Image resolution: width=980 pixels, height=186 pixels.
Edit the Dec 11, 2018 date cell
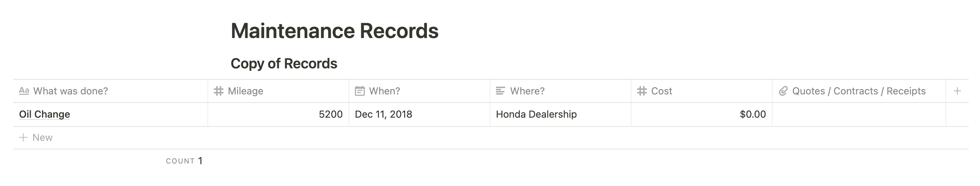coord(419,114)
